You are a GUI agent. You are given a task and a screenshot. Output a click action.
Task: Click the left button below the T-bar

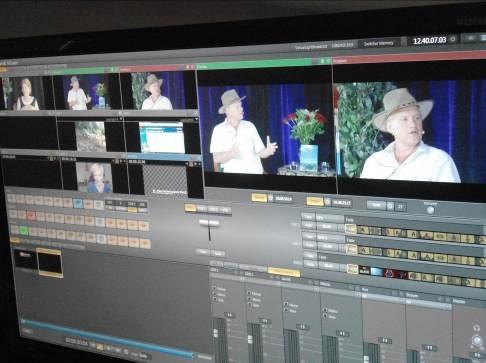tap(203, 252)
